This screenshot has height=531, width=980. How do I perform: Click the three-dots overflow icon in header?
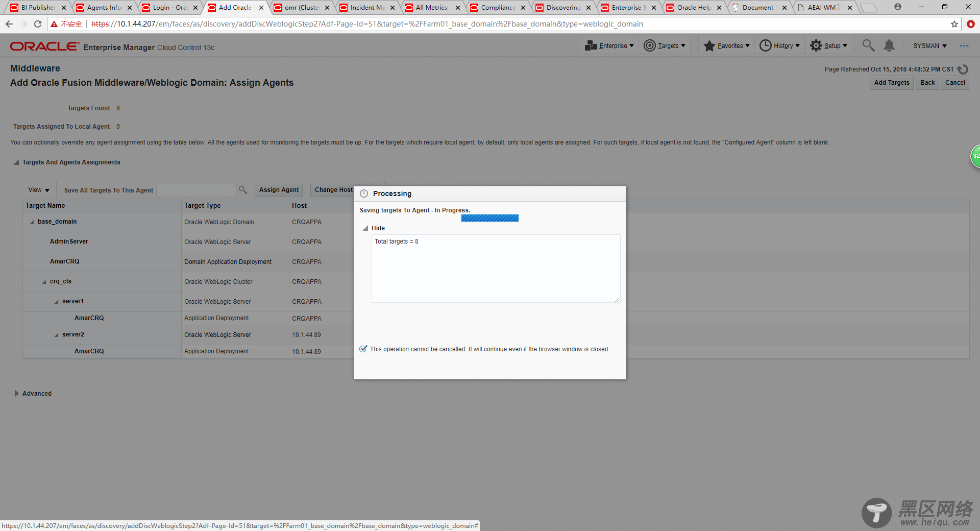click(x=964, y=45)
